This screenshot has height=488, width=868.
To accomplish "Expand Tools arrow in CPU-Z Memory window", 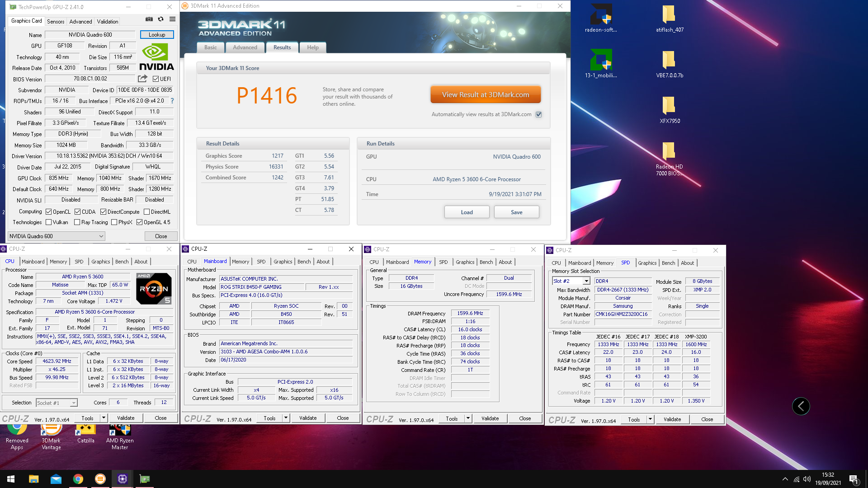I will [x=468, y=418].
